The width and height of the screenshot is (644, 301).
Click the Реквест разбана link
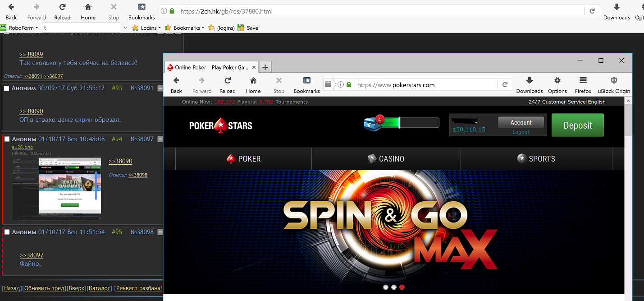(138, 288)
